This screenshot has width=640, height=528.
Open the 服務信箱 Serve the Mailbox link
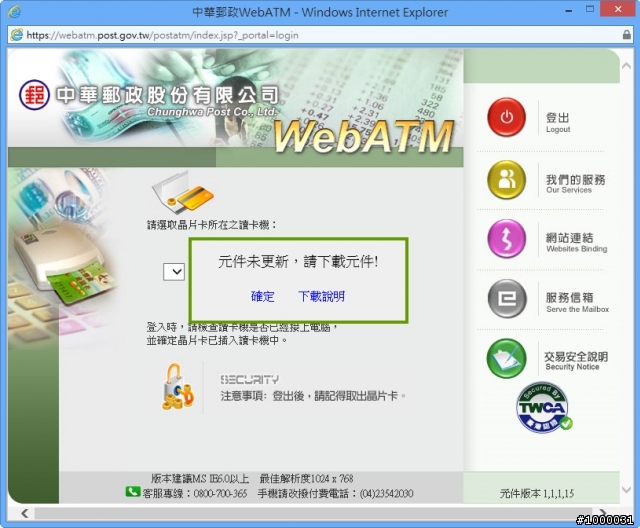click(x=577, y=302)
